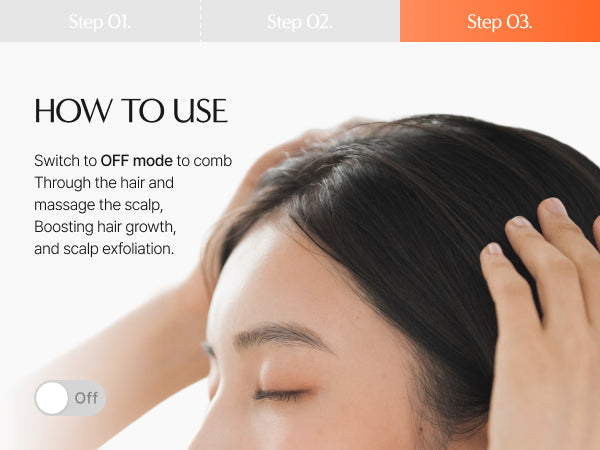Toggle the Off mode switch
The width and height of the screenshot is (600, 450).
(70, 398)
